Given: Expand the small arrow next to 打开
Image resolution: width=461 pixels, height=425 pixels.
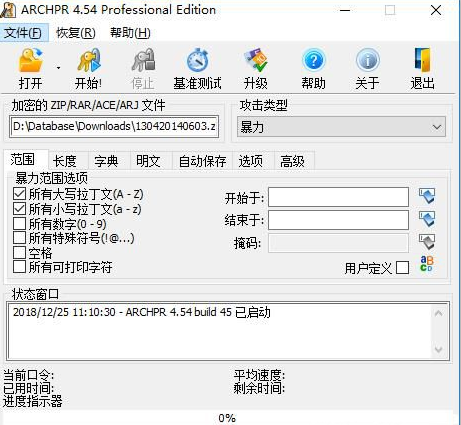Looking at the screenshot, I should [x=58, y=68].
